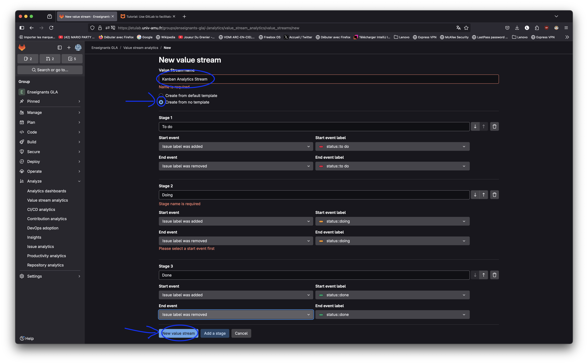Open merge requests counter showing 2
Viewport: 588px width, 364px height.
[50, 59]
